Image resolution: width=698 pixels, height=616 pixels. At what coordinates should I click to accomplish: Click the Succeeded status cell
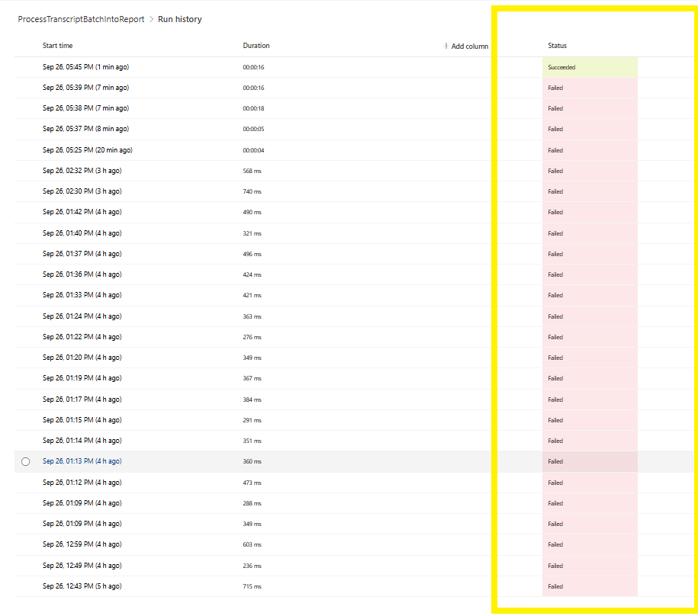(x=562, y=67)
